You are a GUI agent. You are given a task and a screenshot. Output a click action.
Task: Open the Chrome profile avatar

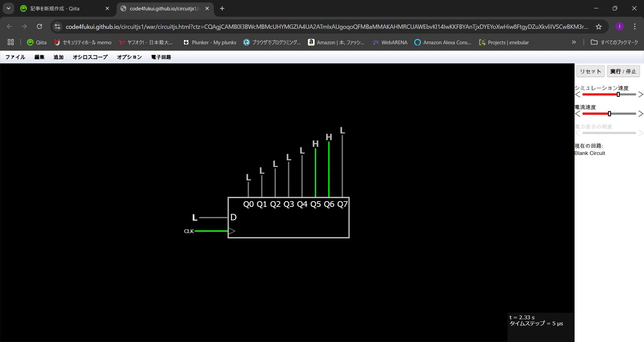(620, 26)
